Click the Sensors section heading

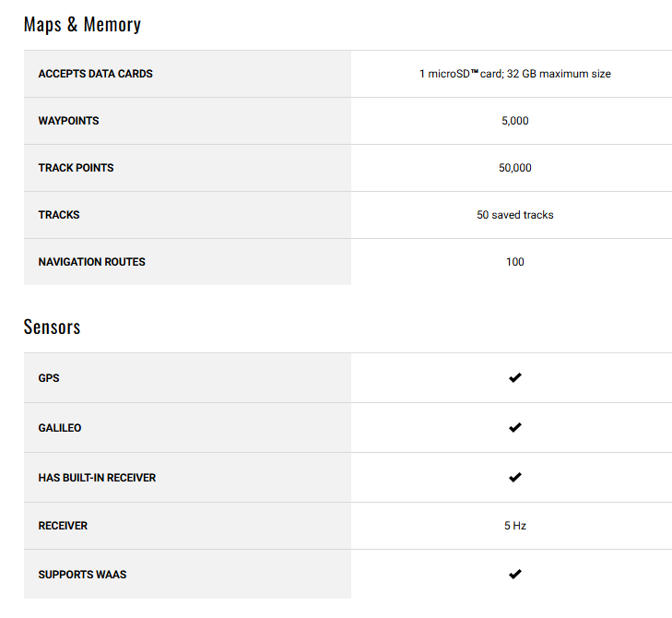pyautogui.click(x=52, y=327)
